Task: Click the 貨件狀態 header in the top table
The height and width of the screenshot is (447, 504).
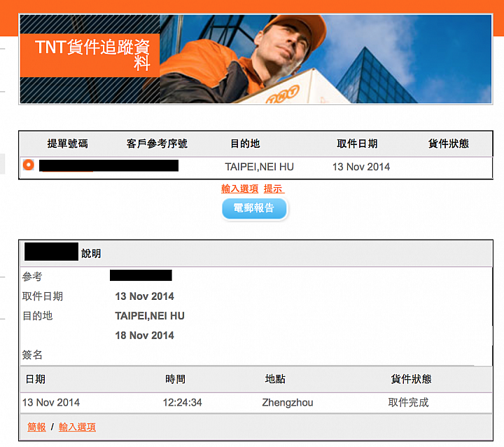Action: click(449, 144)
